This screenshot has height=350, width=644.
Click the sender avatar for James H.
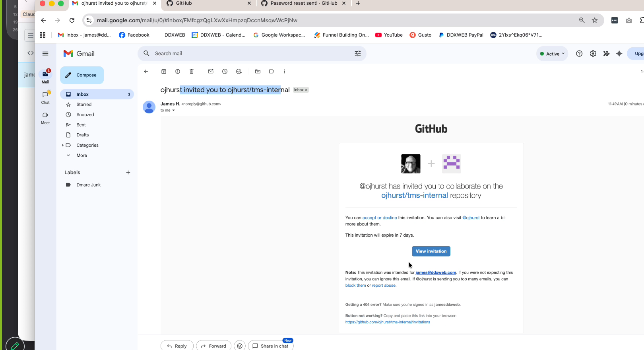coord(149,107)
